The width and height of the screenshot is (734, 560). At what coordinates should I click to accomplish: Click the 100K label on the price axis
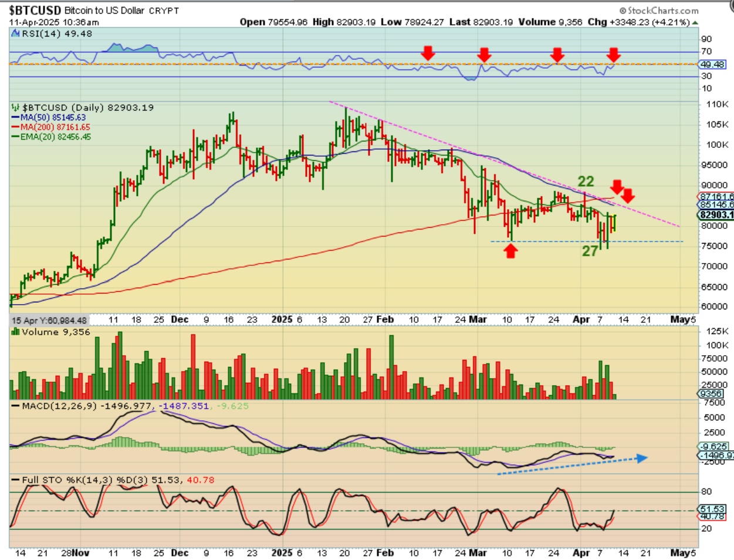(717, 144)
